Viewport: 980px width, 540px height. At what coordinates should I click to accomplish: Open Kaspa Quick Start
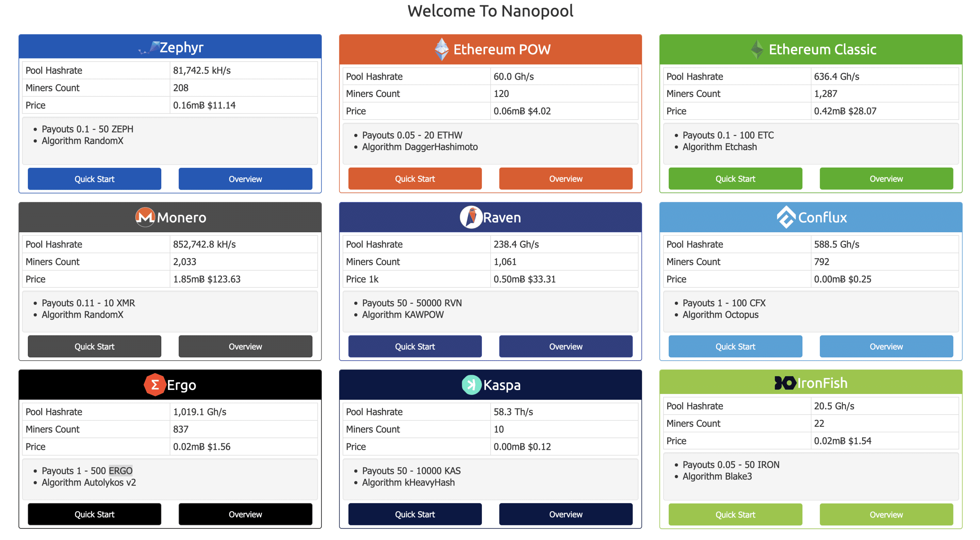click(415, 514)
